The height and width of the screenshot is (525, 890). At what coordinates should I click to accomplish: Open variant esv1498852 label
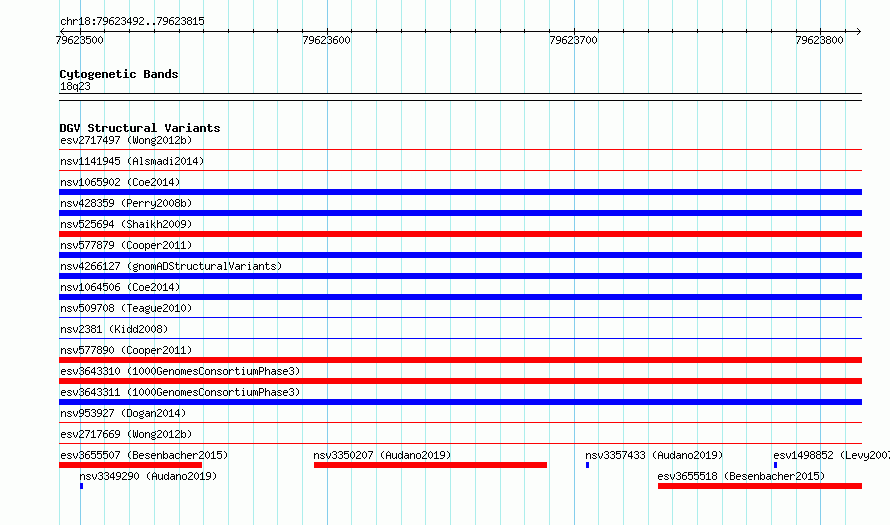(x=831, y=455)
